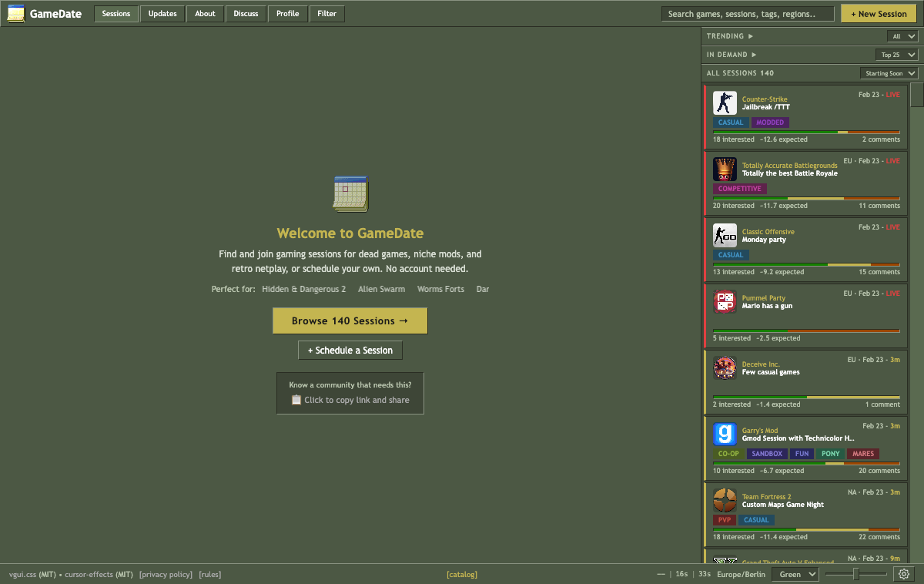Select the MODDED tag

click(770, 123)
